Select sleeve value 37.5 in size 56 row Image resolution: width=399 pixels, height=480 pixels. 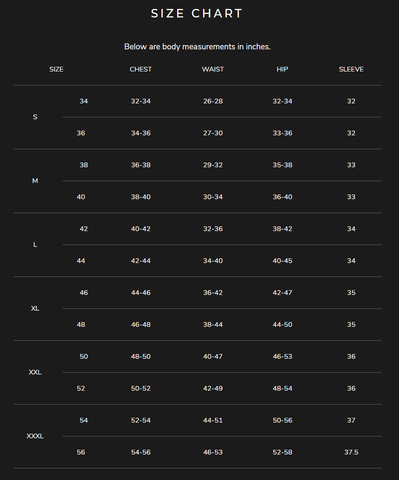pyautogui.click(x=351, y=452)
